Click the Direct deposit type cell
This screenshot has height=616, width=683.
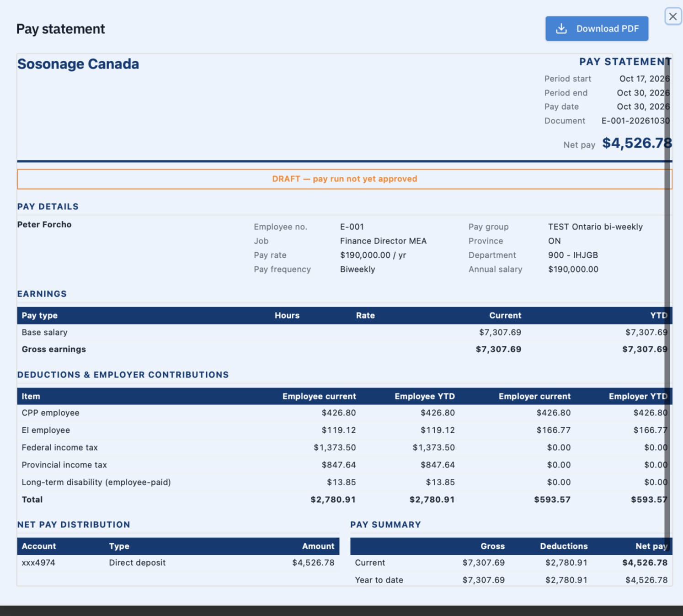pos(137,563)
